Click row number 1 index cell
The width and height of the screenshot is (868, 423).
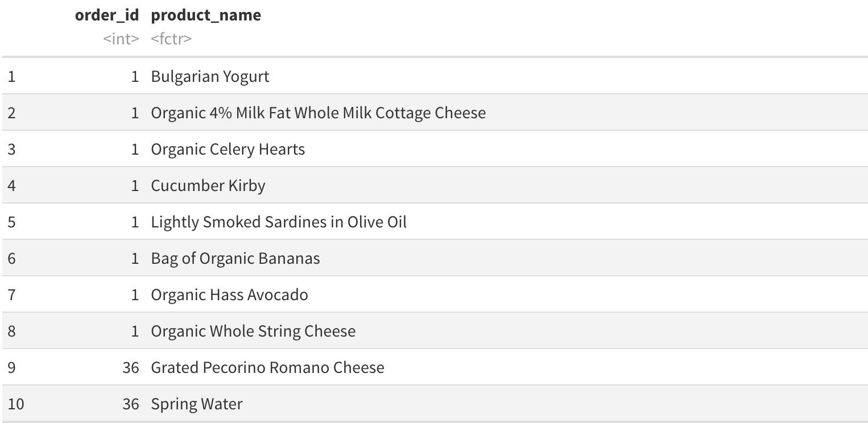(x=11, y=76)
